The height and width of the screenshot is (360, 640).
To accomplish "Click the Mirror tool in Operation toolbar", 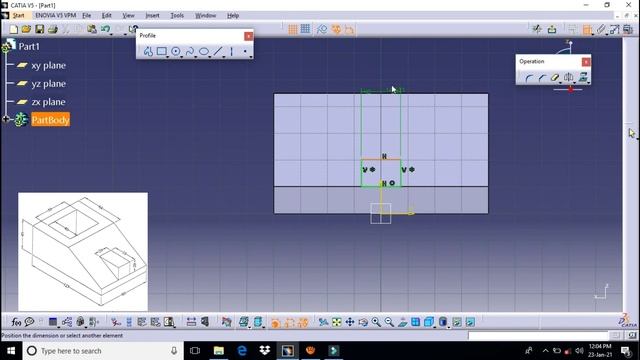I will [569, 78].
